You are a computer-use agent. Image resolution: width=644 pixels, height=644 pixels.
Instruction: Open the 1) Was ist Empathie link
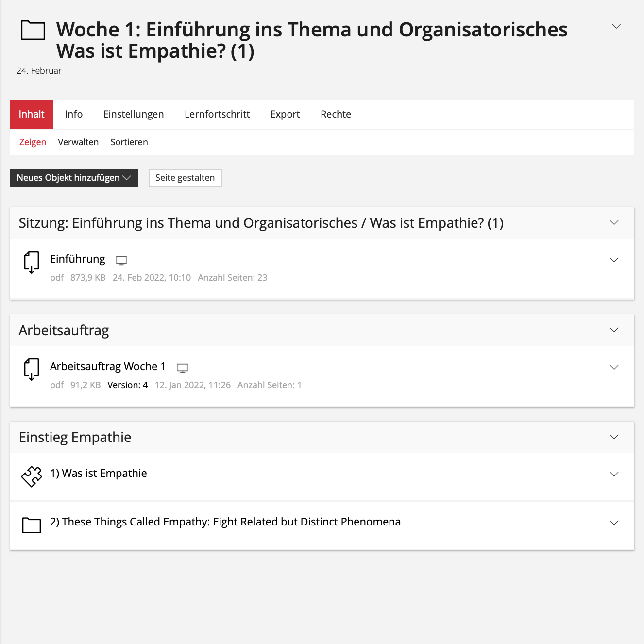coord(99,474)
